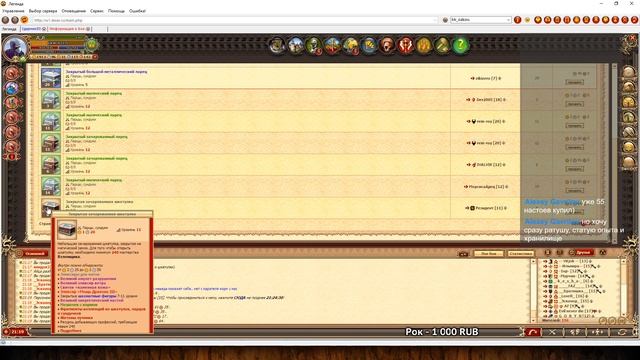Click the topmost round button in left sidebar
Viewport: 640px width, 360px height.
tap(12, 73)
